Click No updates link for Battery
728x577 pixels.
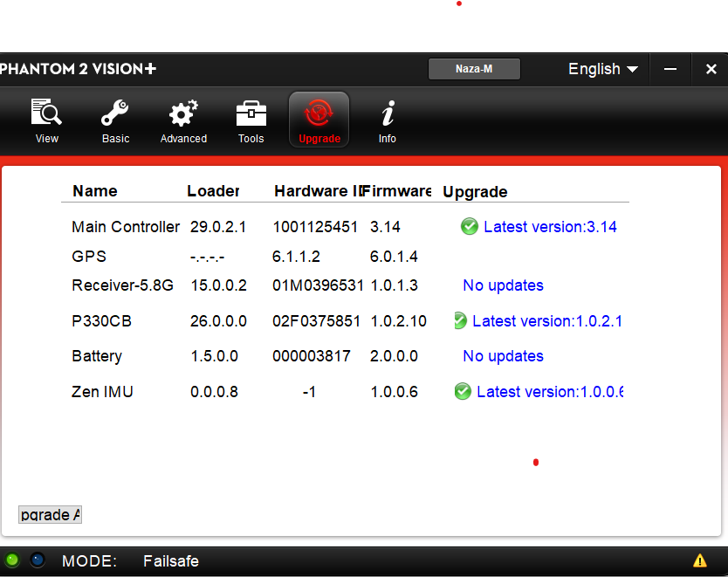click(x=504, y=356)
